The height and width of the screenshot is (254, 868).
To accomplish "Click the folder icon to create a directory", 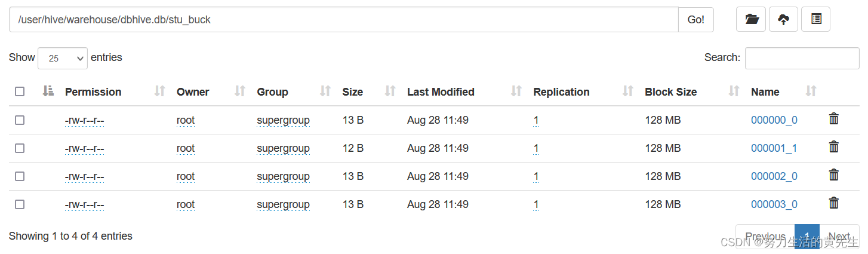I will point(751,20).
